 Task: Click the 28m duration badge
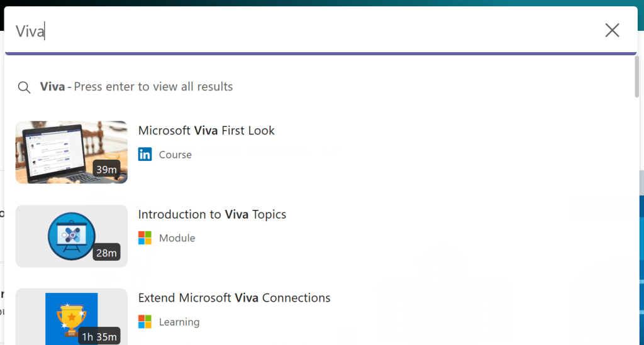point(106,253)
